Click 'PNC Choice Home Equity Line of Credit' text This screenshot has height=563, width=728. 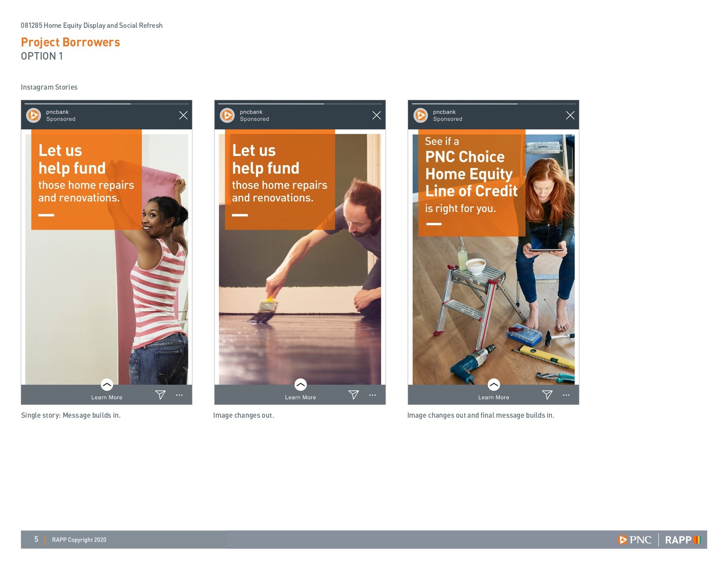click(471, 174)
